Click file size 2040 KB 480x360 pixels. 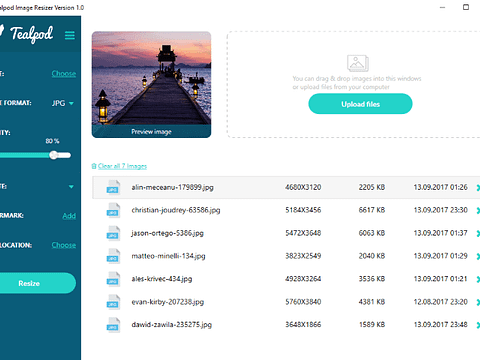(372, 256)
